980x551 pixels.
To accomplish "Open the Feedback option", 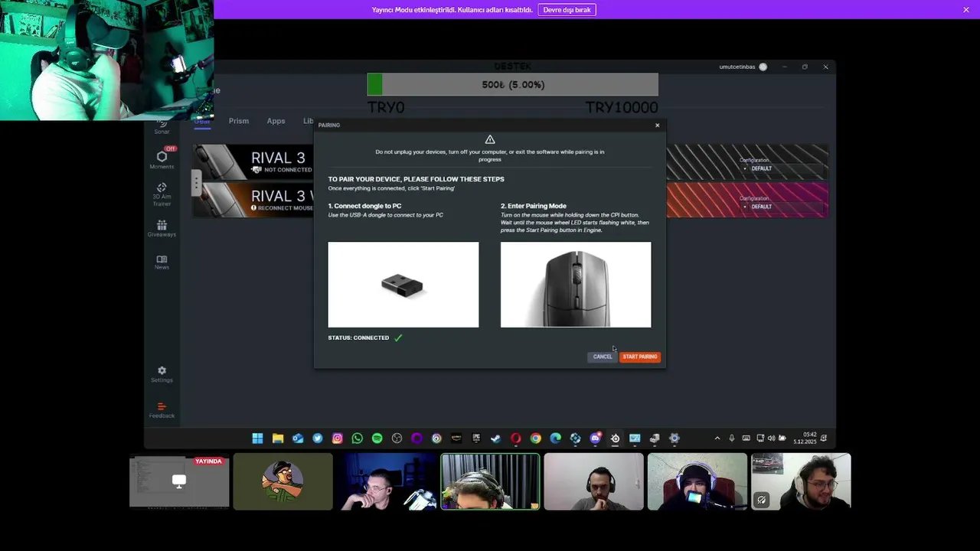I will coord(162,410).
